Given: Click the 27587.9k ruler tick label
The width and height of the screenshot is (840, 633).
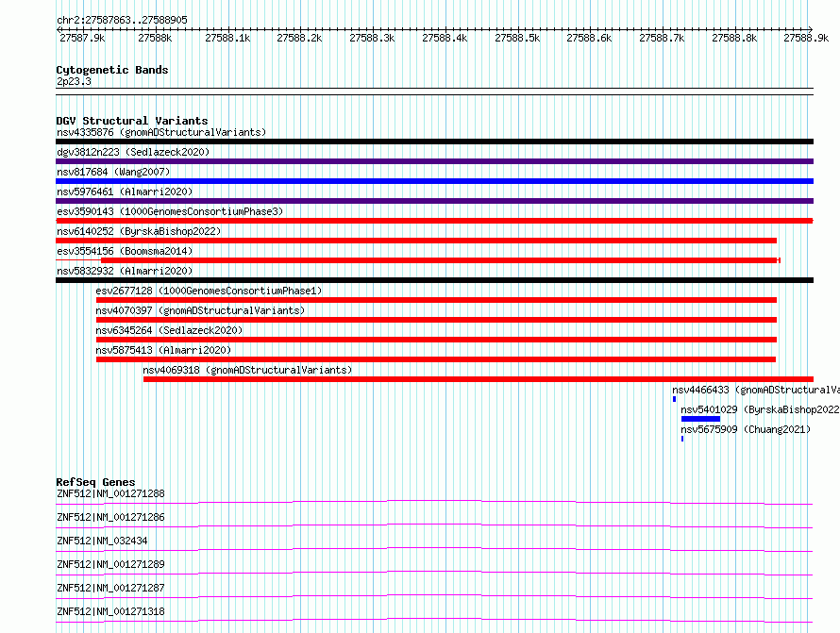Looking at the screenshot, I should (x=82, y=38).
